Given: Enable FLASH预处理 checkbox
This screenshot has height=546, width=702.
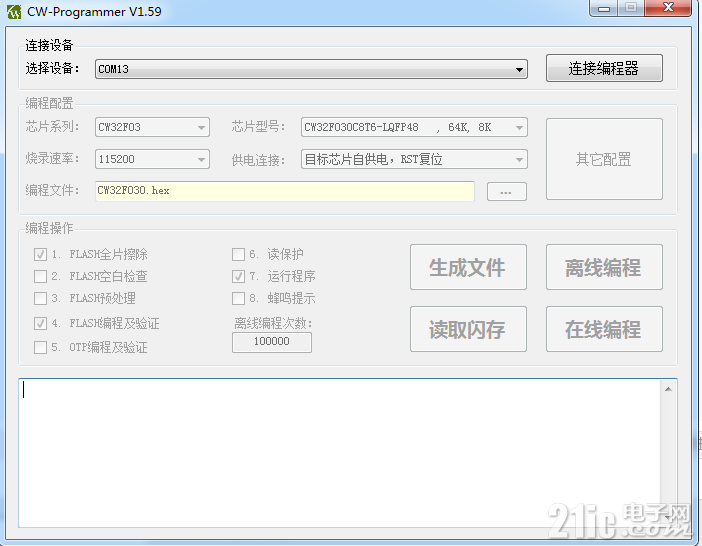Looking at the screenshot, I should tap(40, 298).
